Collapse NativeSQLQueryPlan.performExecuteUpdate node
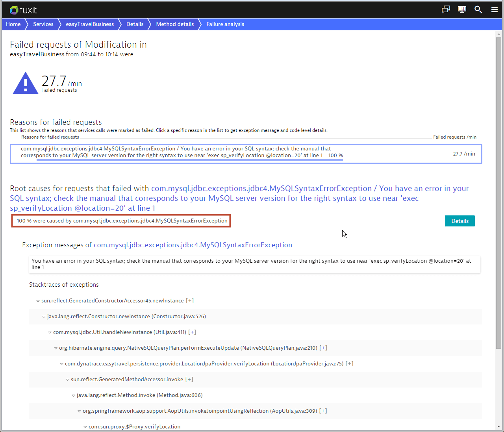Viewport: 504px width, 432px height. coord(56,348)
